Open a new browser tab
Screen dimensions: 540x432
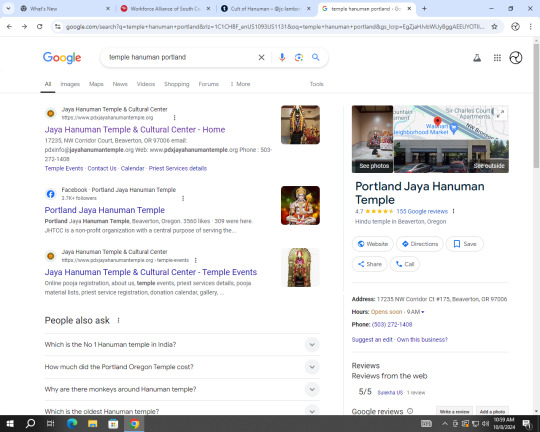point(424,9)
